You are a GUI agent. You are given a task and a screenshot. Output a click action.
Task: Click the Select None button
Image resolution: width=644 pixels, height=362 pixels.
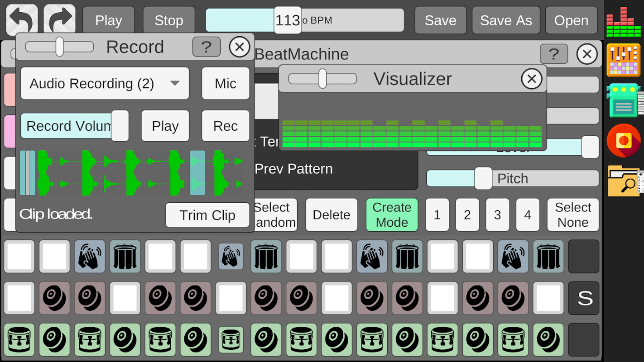[573, 215]
